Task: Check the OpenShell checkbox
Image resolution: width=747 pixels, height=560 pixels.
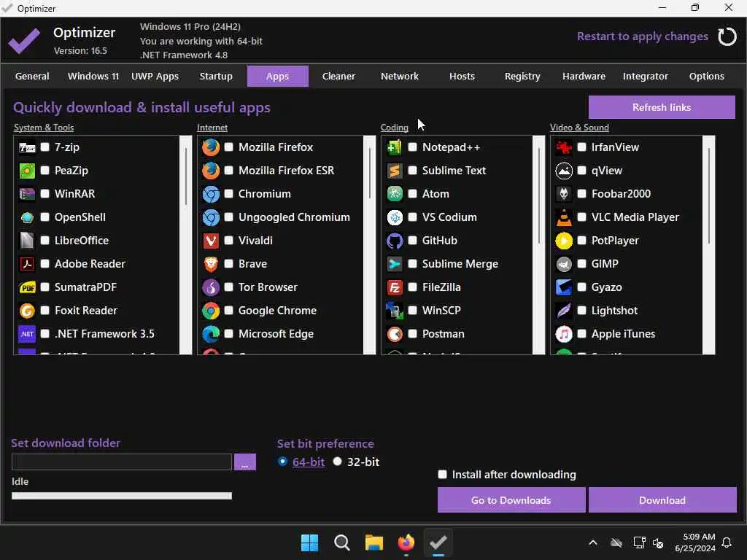Action: click(x=44, y=217)
